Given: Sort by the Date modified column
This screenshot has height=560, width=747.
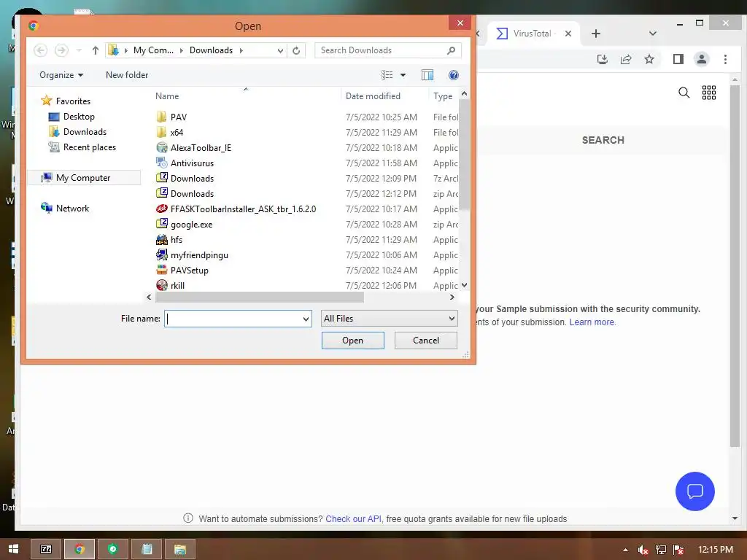Looking at the screenshot, I should click(373, 96).
